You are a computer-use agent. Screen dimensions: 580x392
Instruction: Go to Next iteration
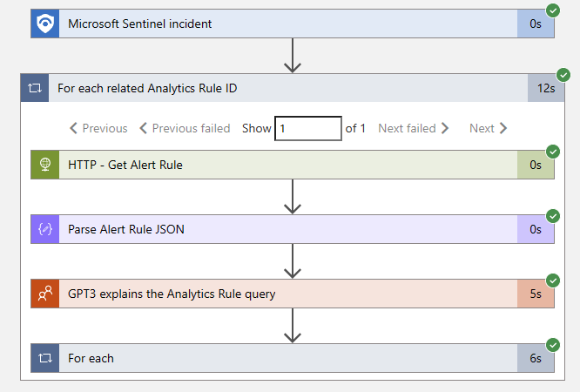coord(488,128)
